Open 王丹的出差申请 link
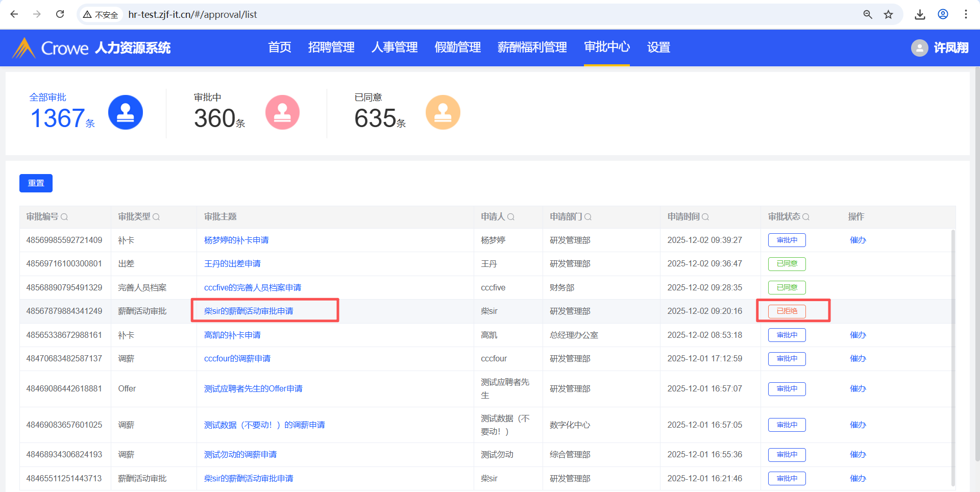 pyautogui.click(x=232, y=264)
